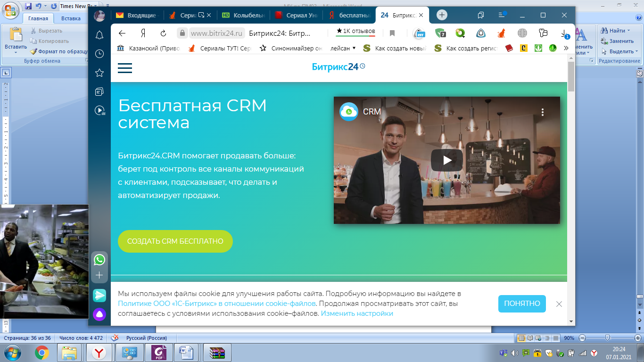Open the browser downloads arrow icon

564,33
